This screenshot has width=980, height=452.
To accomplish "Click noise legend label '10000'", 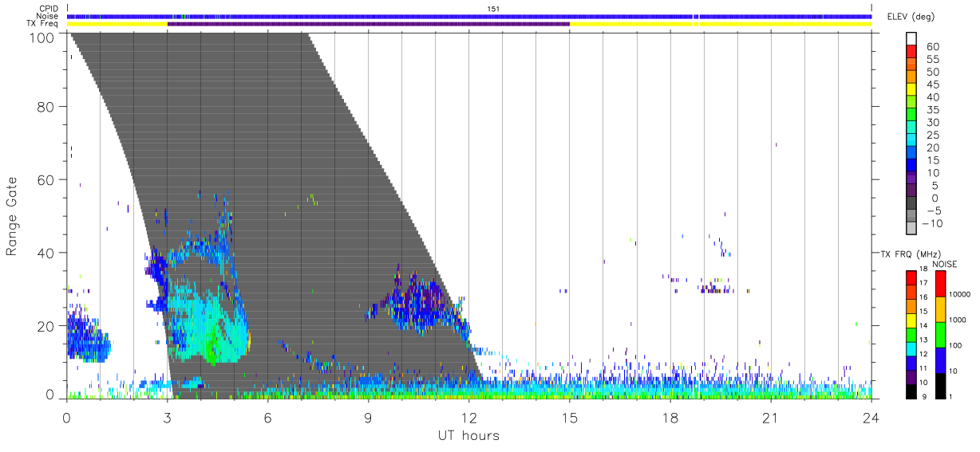I will 961,294.
